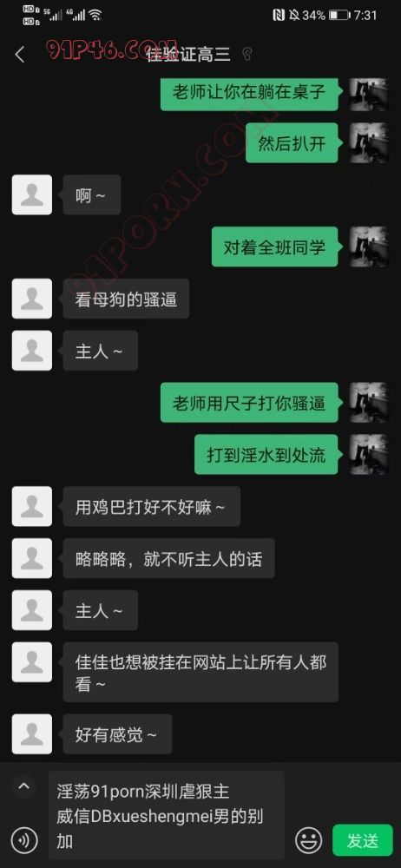The image size is (401, 868).
Task: Focus the message text input box
Action: tap(166, 815)
